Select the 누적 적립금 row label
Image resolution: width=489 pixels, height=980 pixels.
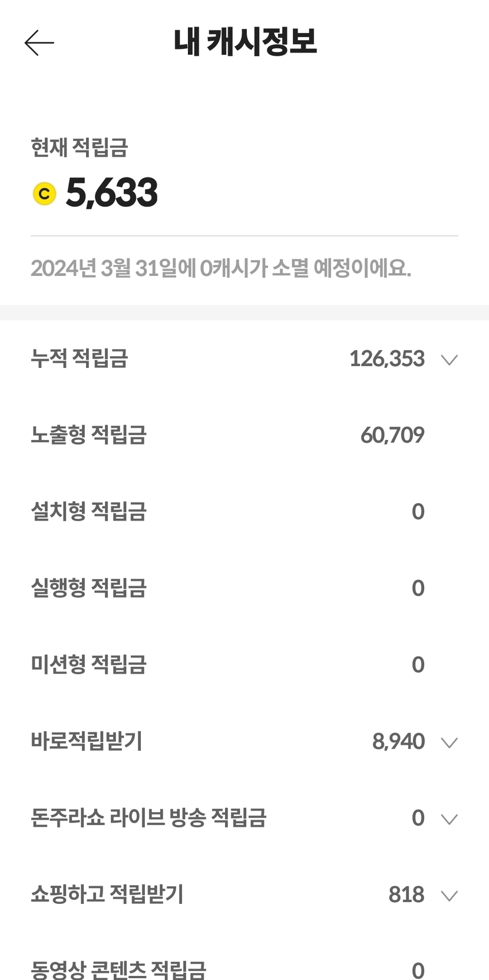[80, 359]
